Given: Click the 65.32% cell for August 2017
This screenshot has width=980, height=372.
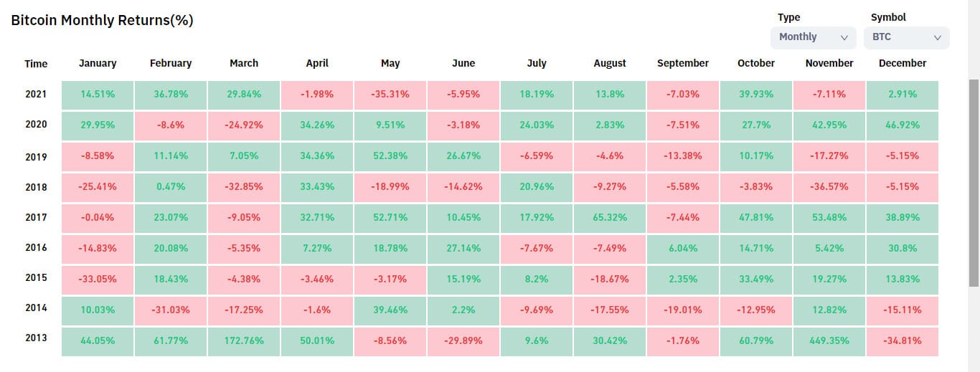Looking at the screenshot, I should coord(610,217).
